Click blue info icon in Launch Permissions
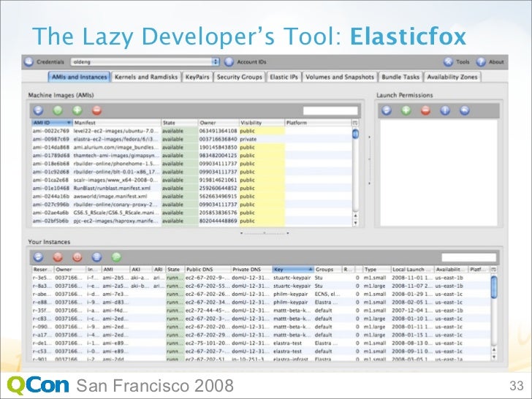532x399 pixels. 445,110
